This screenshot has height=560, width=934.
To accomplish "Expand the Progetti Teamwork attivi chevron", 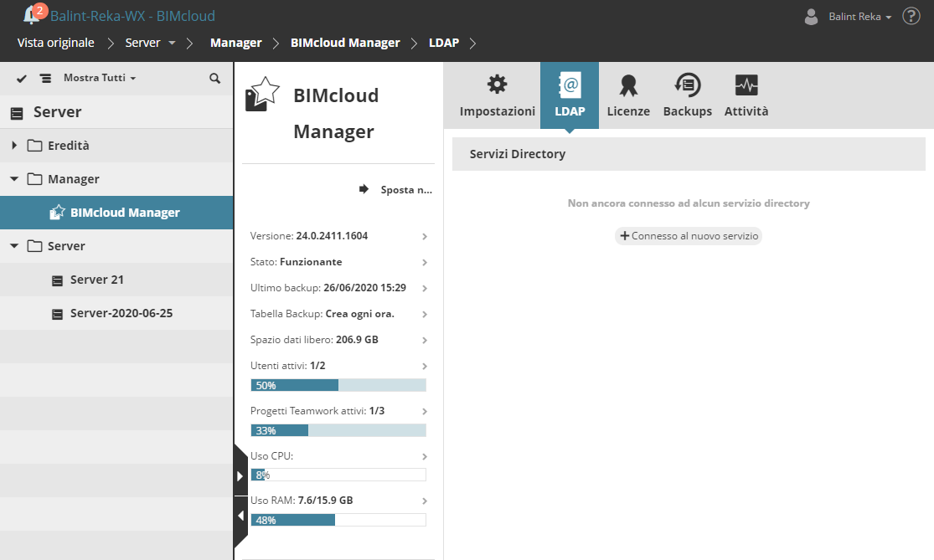I will click(425, 411).
